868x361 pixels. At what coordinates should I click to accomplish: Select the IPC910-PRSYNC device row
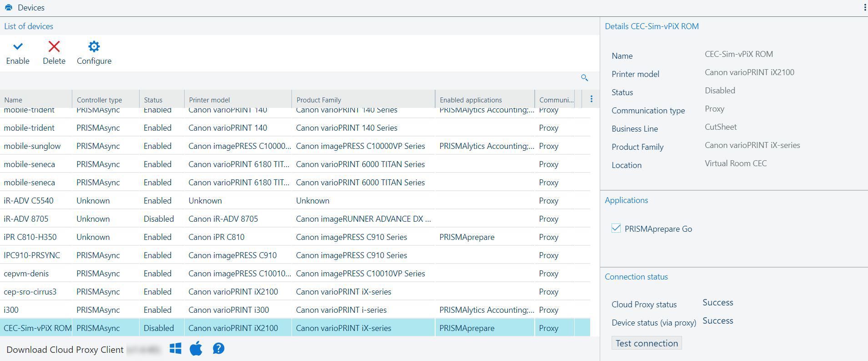point(295,255)
